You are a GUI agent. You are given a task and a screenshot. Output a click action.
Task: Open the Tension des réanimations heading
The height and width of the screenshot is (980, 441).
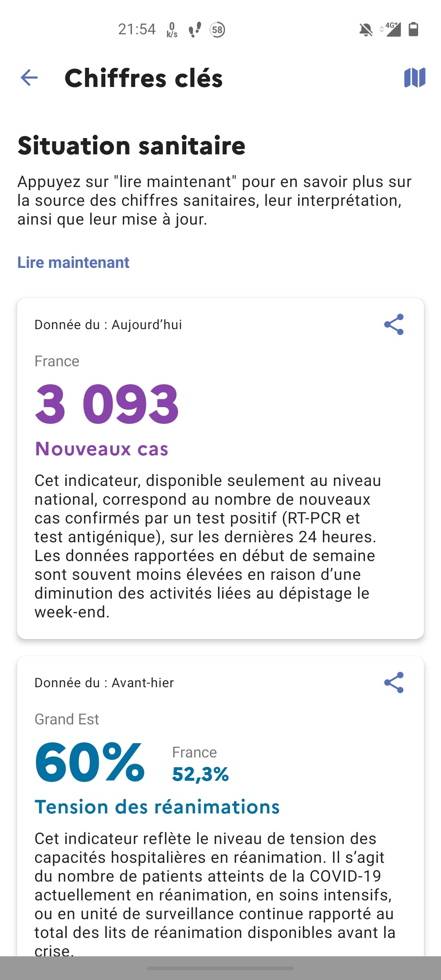coord(157,807)
